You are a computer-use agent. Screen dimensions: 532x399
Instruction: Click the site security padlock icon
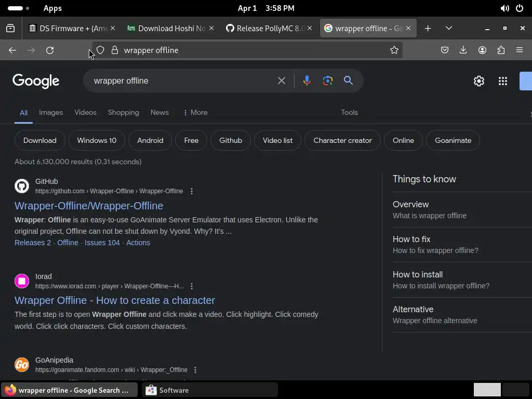point(115,50)
